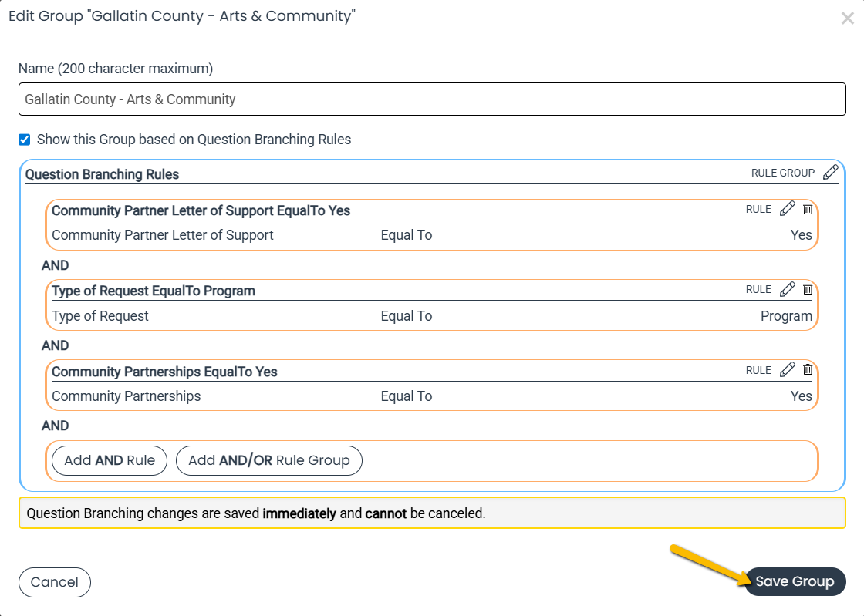864x616 pixels.
Task: Click the 'RULE GROUP' label
Action: coord(783,173)
